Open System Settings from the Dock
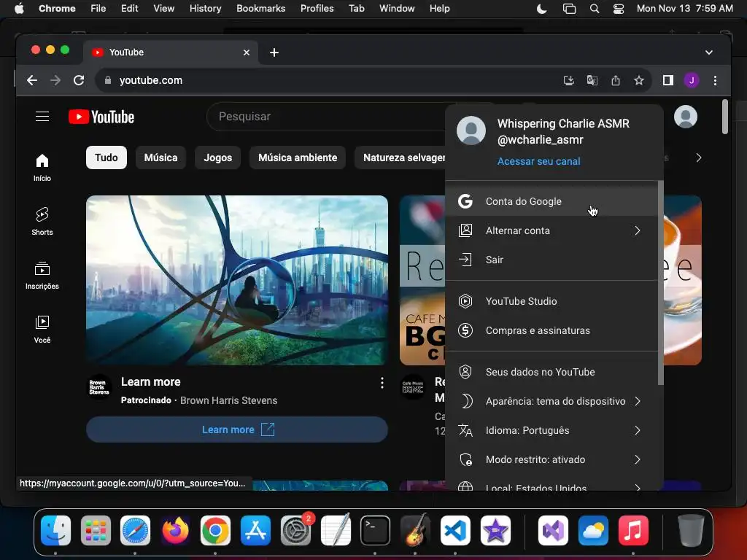Image resolution: width=747 pixels, height=560 pixels. point(295,530)
